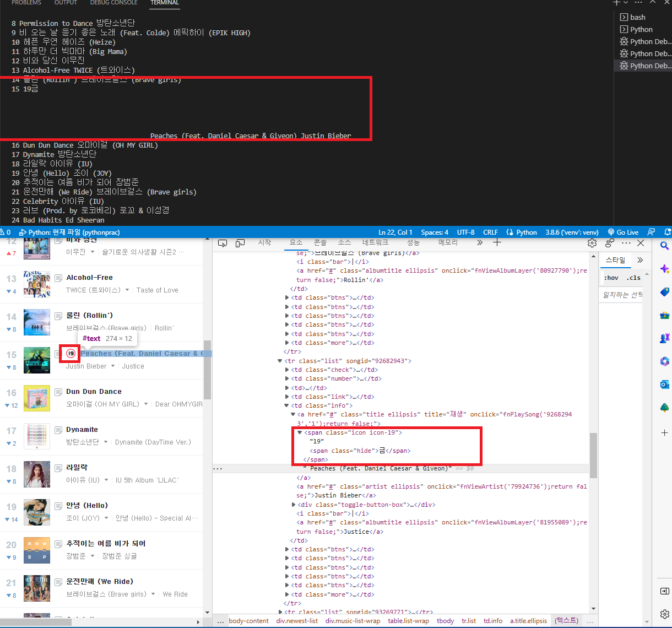This screenshot has width=672, height=628.
Task: Open the 메모리 tab in DevTools
Action: (x=448, y=242)
